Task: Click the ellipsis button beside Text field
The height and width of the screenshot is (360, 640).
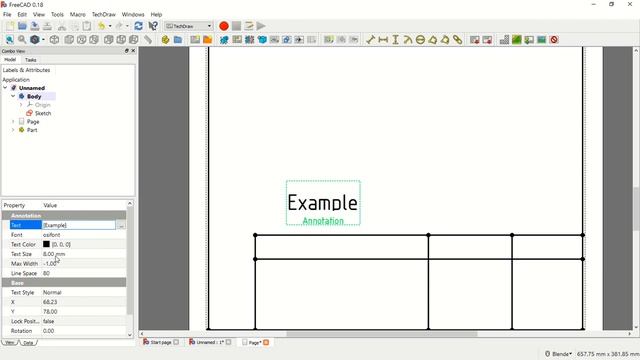Action: tap(121, 225)
